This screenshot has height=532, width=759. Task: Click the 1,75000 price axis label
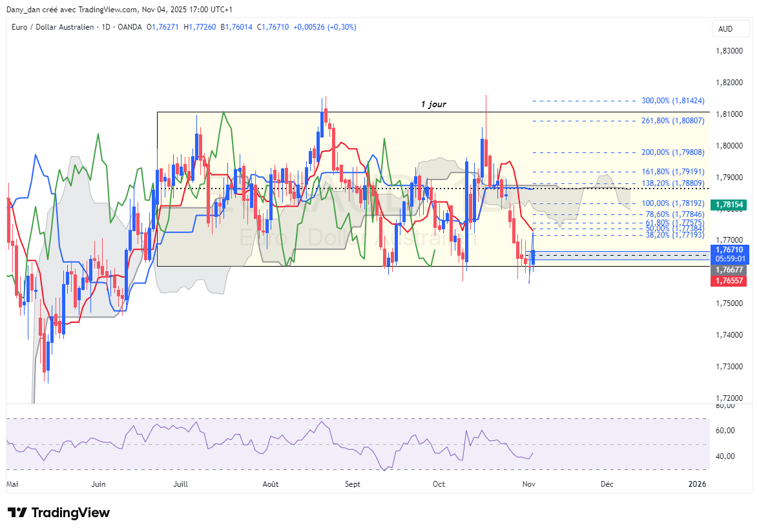pos(729,303)
